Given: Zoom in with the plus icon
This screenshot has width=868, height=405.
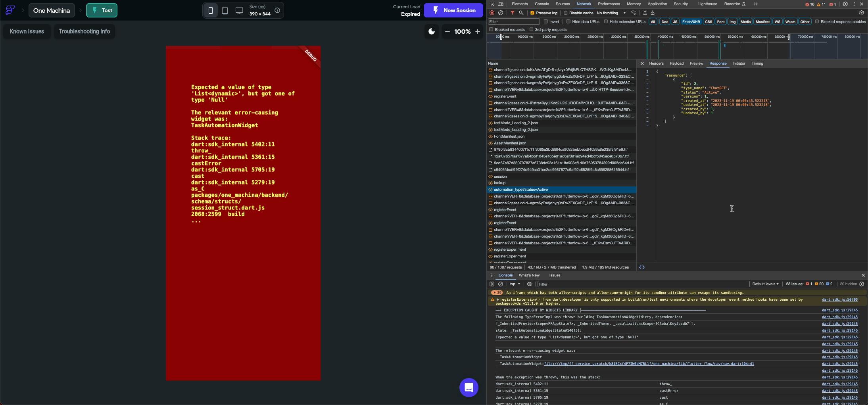Looking at the screenshot, I should 478,31.
